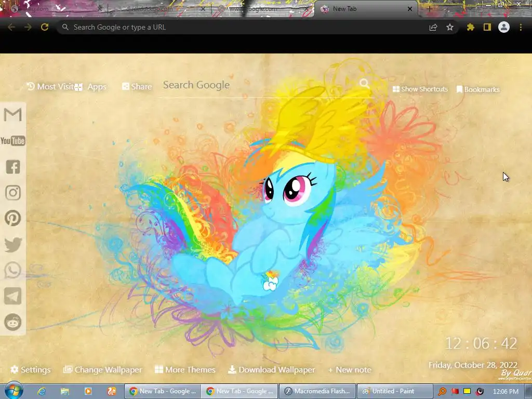Viewport: 532px width, 399px height.
Task: Open the Reddit sidebar shortcut
Action: [x=13, y=322]
